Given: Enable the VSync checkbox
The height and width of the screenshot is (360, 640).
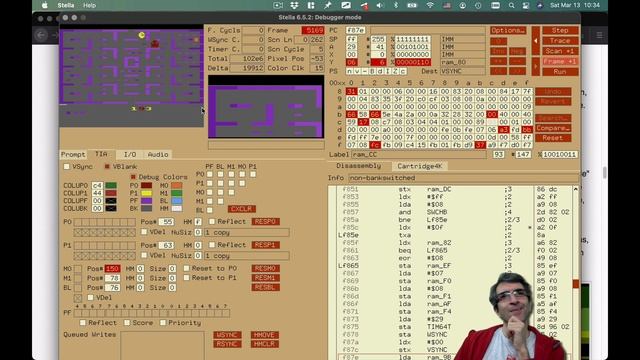Looking at the screenshot, I should [67, 167].
